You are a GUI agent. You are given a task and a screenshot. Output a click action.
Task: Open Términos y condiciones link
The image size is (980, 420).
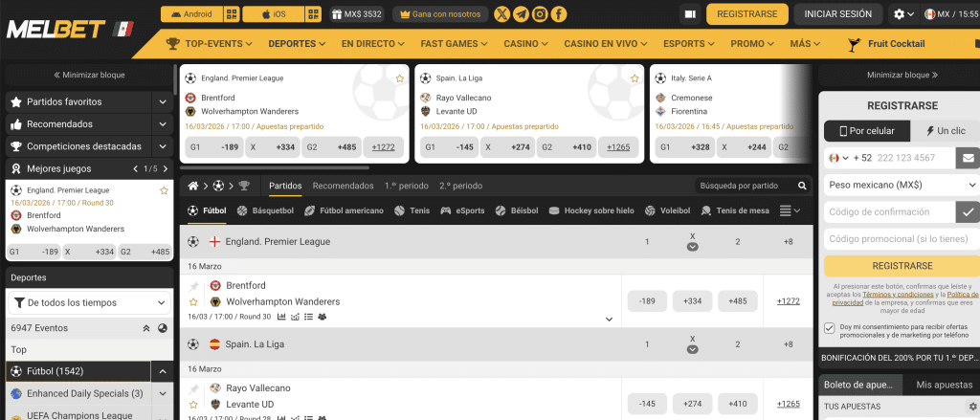coord(898,295)
